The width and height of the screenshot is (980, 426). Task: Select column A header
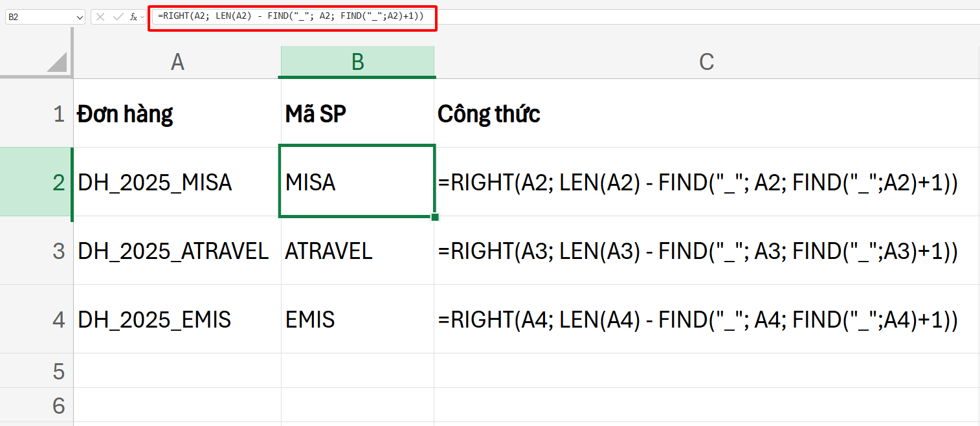177,62
